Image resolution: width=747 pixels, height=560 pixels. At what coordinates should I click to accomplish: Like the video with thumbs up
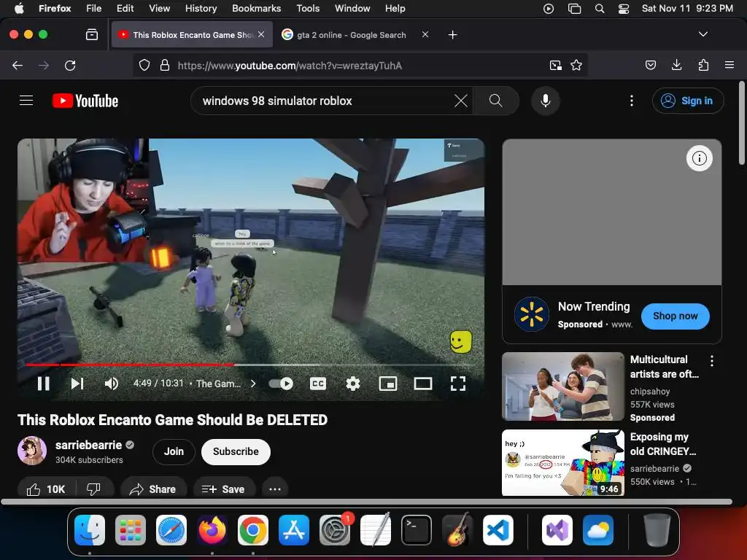click(x=46, y=489)
